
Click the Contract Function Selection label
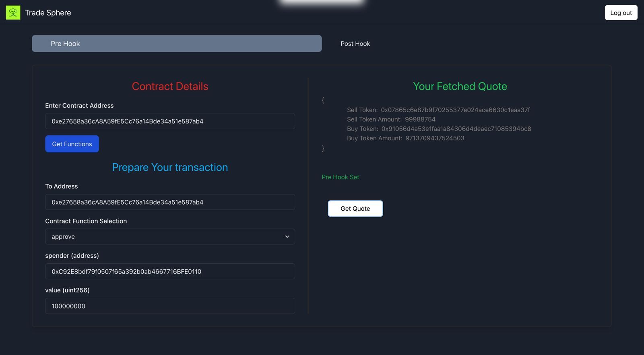86,221
